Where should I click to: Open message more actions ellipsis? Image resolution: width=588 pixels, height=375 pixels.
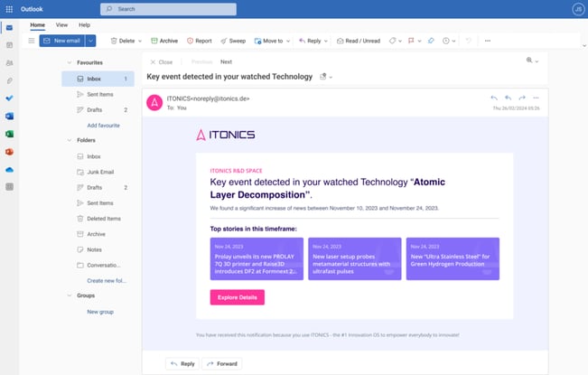coord(536,98)
